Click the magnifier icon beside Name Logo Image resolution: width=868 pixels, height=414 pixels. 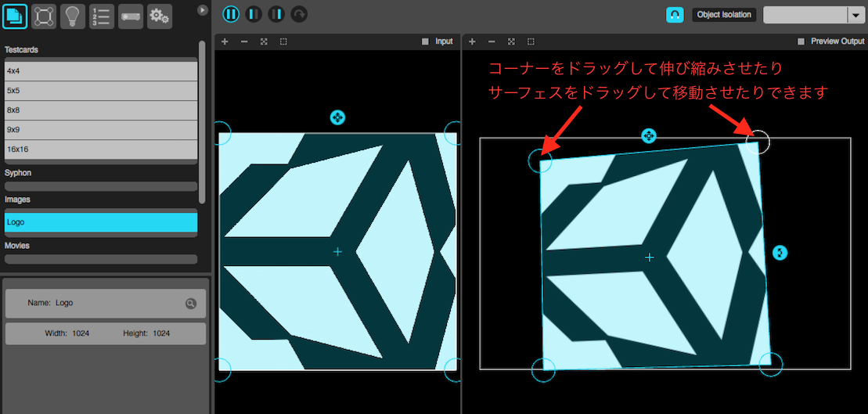pos(190,304)
